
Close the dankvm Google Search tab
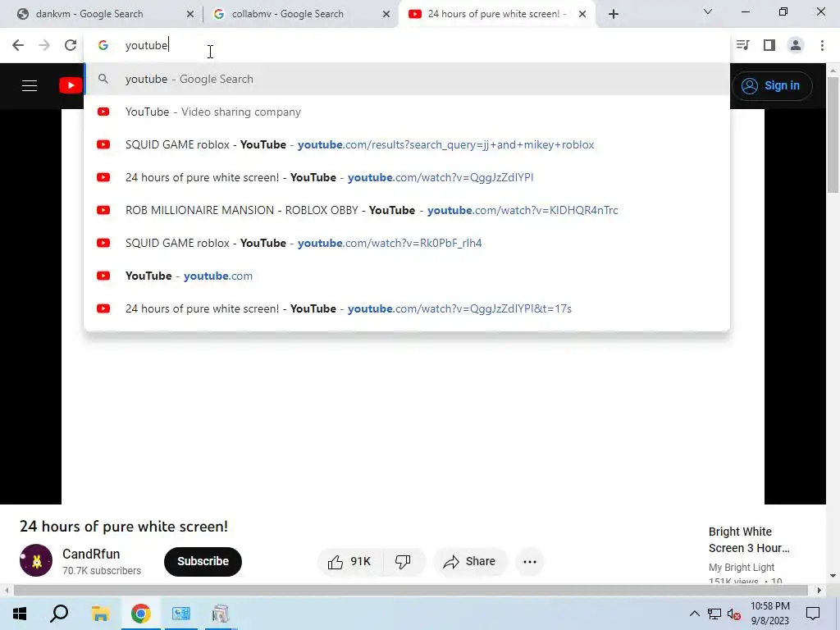coord(190,15)
